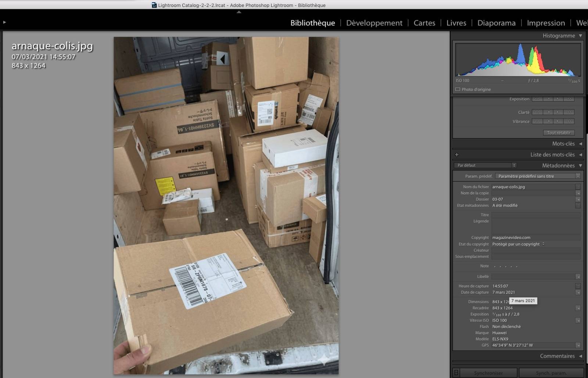
Task: Show the left panel with the edge arrow
Action: [x=4, y=22]
